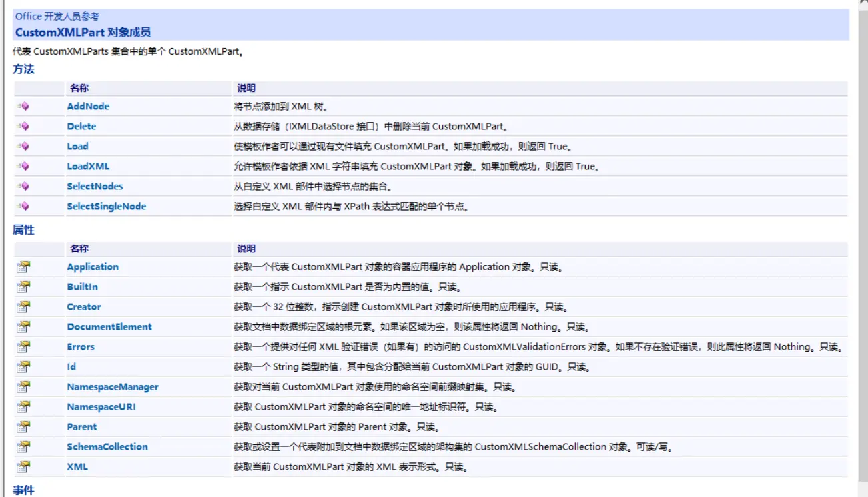This screenshot has height=497, width=868.
Task: Click the property icon beside Errors
Action: [23, 347]
